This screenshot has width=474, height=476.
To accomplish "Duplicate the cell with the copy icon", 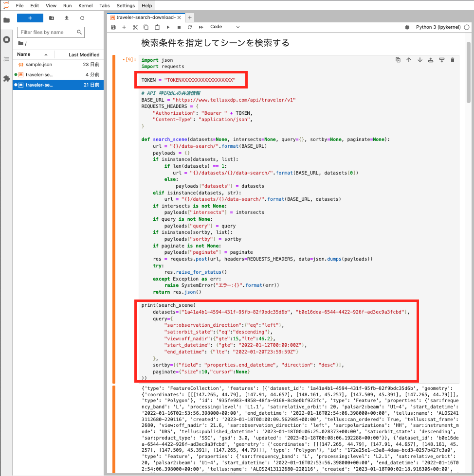I will tap(398, 60).
